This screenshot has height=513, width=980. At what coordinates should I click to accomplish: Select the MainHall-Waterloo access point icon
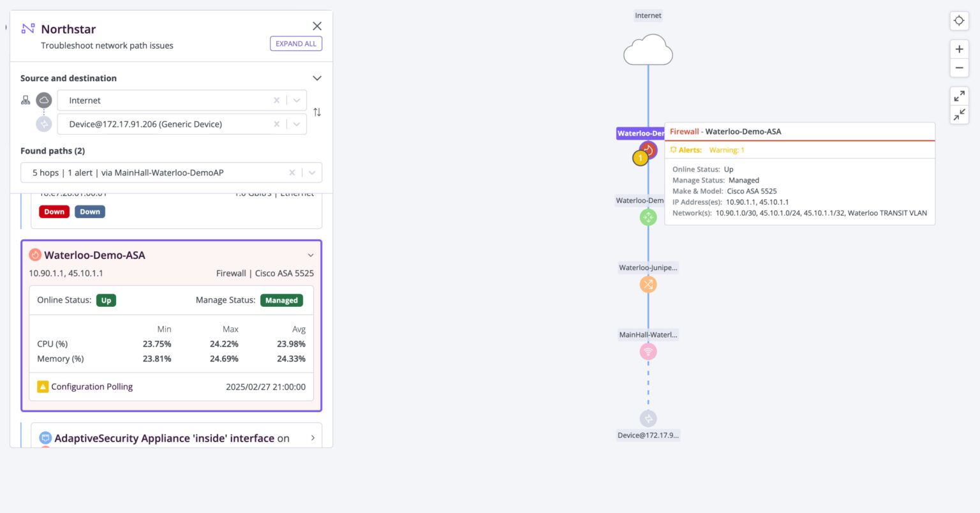[x=648, y=351]
